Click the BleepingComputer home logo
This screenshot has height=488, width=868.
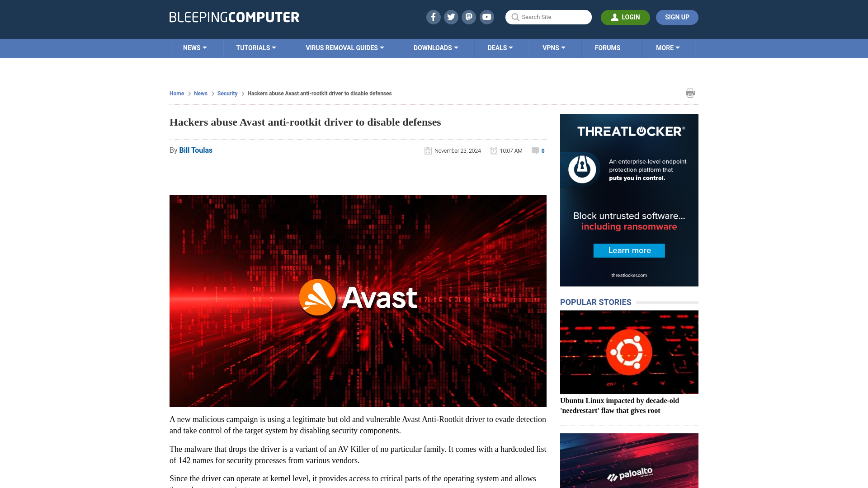(234, 17)
